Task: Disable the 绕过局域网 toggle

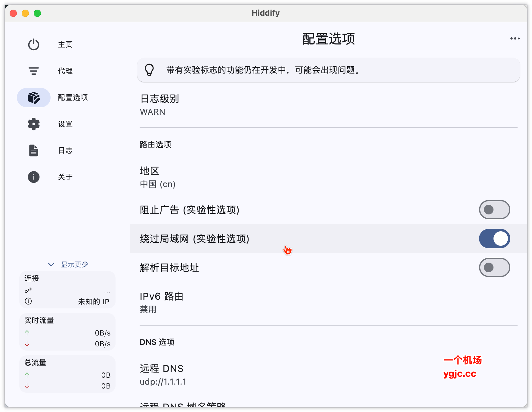Action: coord(494,238)
